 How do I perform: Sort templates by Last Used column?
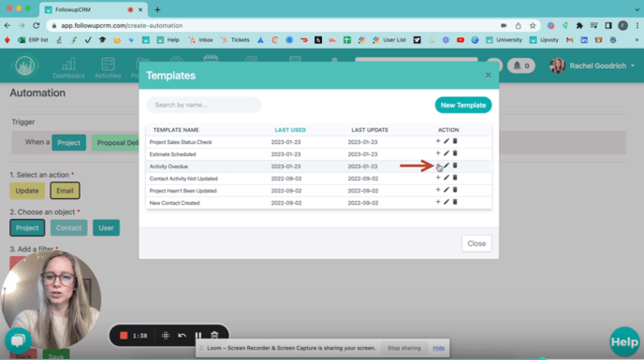[290, 130]
